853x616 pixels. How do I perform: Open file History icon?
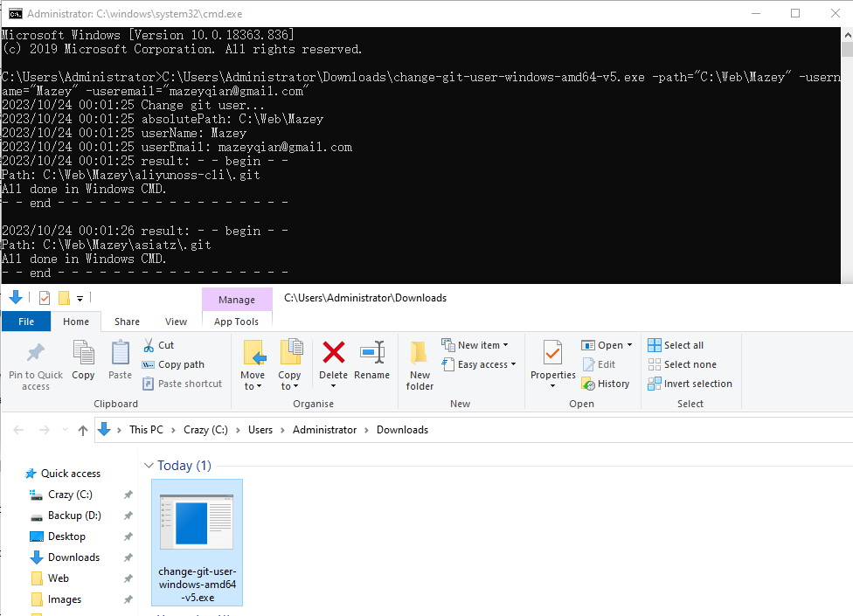point(607,384)
